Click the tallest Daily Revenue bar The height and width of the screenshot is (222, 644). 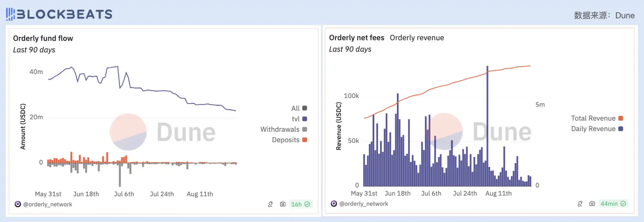point(487,128)
